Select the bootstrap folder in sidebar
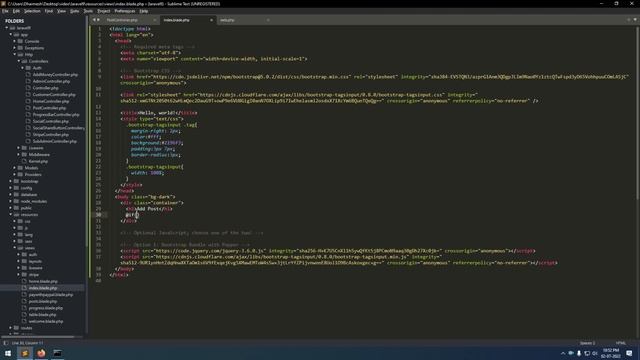 (29, 181)
